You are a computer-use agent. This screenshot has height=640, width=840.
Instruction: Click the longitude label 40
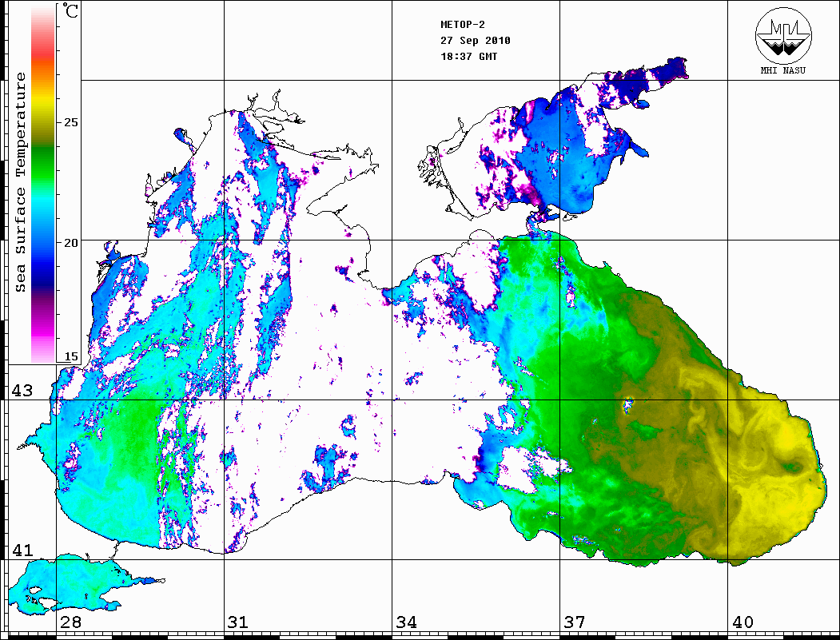pos(742,622)
